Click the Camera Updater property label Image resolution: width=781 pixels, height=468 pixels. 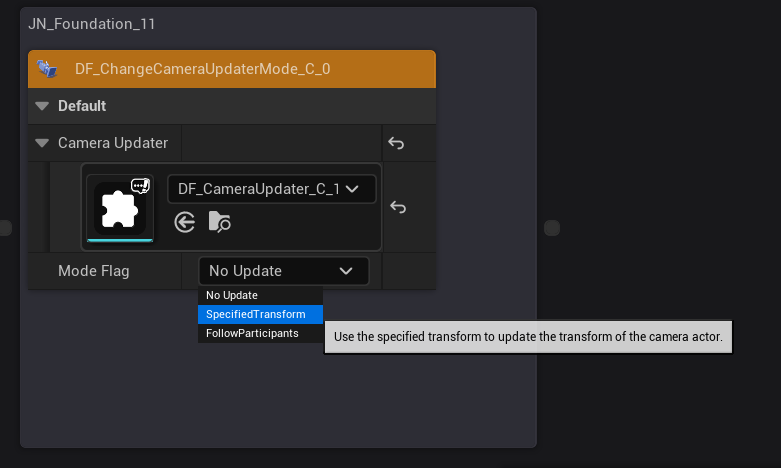tap(113, 144)
